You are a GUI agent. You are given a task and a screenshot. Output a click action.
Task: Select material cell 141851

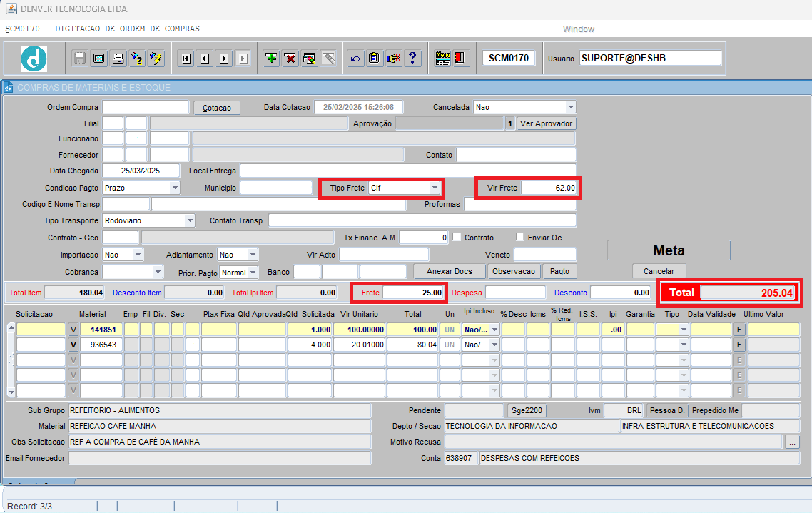[101, 330]
